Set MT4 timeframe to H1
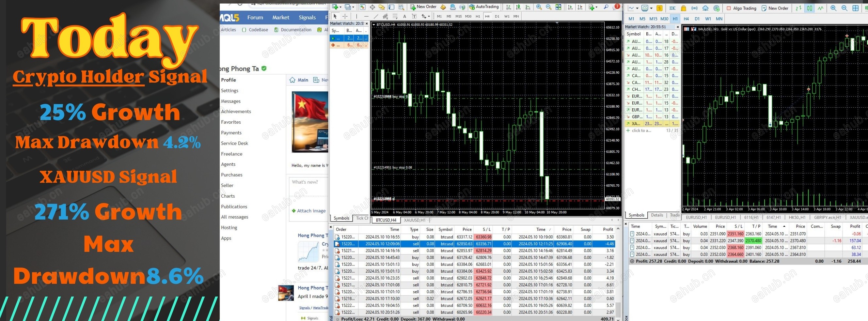This screenshot has height=321, width=868. point(478,16)
